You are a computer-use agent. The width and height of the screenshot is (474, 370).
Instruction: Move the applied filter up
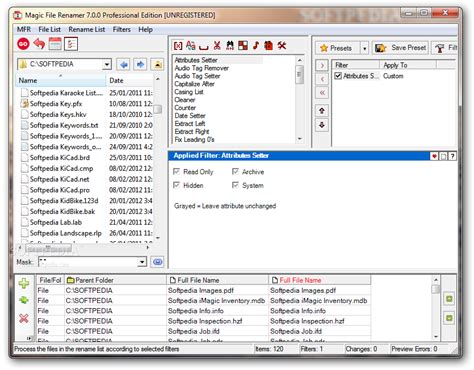pyautogui.click(x=322, y=111)
